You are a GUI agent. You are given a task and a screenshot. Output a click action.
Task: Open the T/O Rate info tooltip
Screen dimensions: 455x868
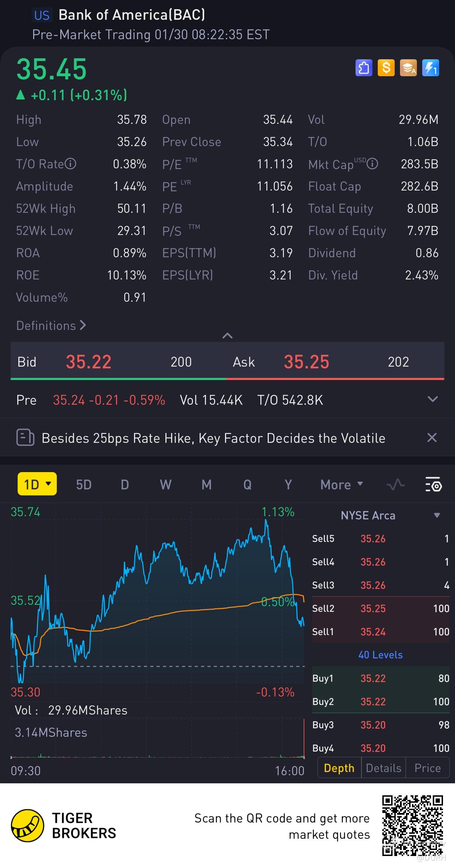coord(71,164)
